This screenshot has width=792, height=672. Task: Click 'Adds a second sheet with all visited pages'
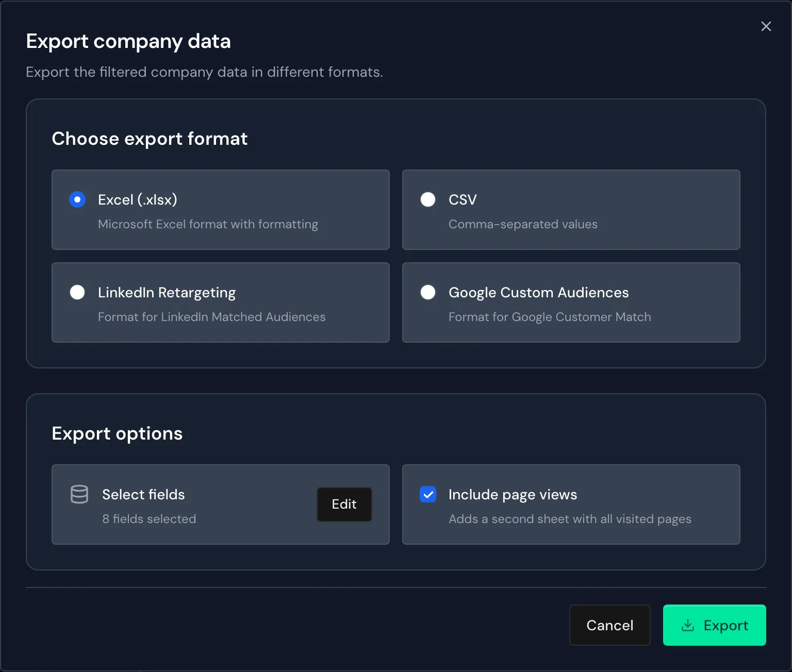[x=570, y=519]
